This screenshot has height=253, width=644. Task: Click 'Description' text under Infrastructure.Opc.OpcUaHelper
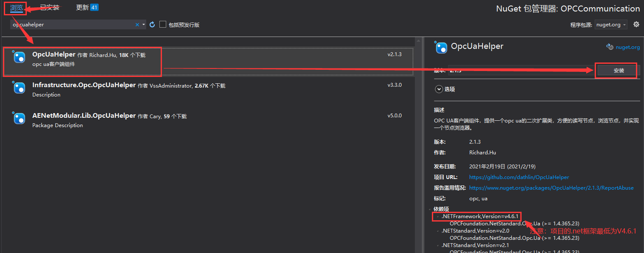pyautogui.click(x=46, y=95)
